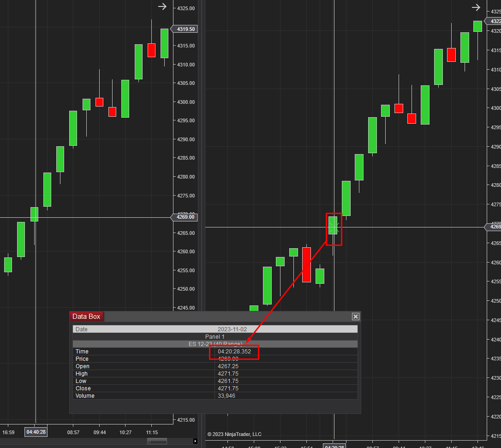Click the Panel 1 row in Data Box
Screen dimensions: 501x448
coord(215,336)
